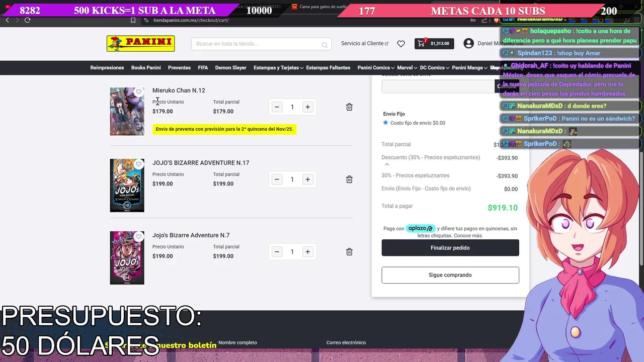The image size is (644, 362).
Task: Click JOJO'S N.17 cover thumbnail
Action: tap(127, 186)
